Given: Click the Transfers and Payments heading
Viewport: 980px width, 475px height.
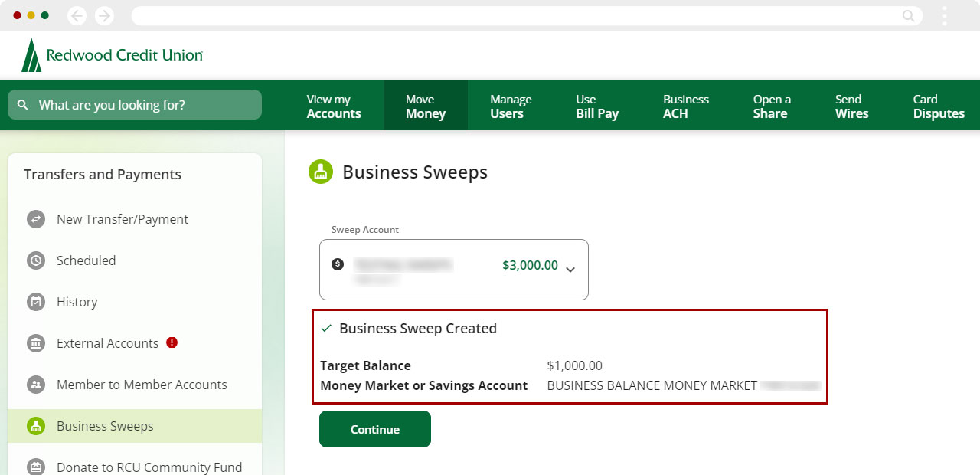Looking at the screenshot, I should [103, 175].
